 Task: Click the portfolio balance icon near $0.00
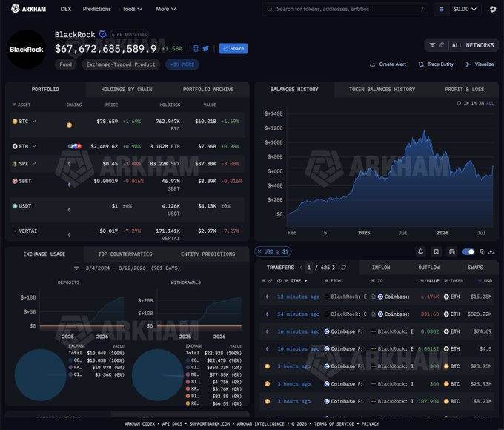click(442, 9)
